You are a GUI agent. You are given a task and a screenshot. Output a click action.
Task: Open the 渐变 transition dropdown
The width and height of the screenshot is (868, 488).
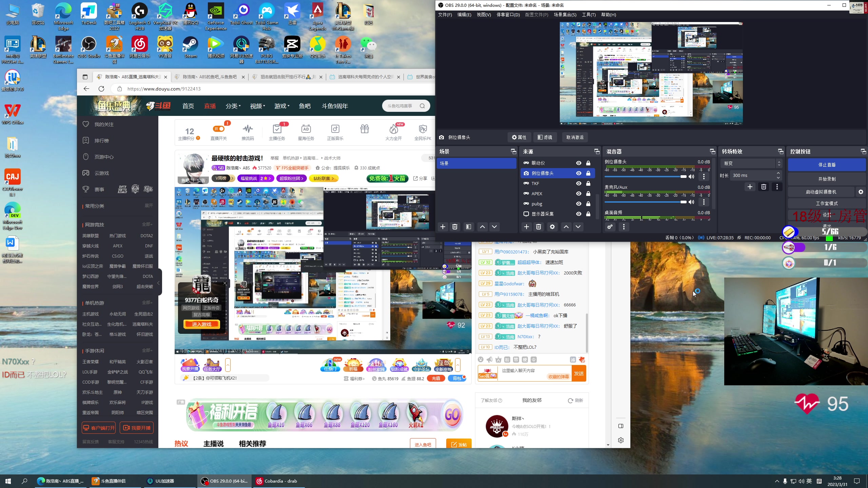click(x=752, y=163)
